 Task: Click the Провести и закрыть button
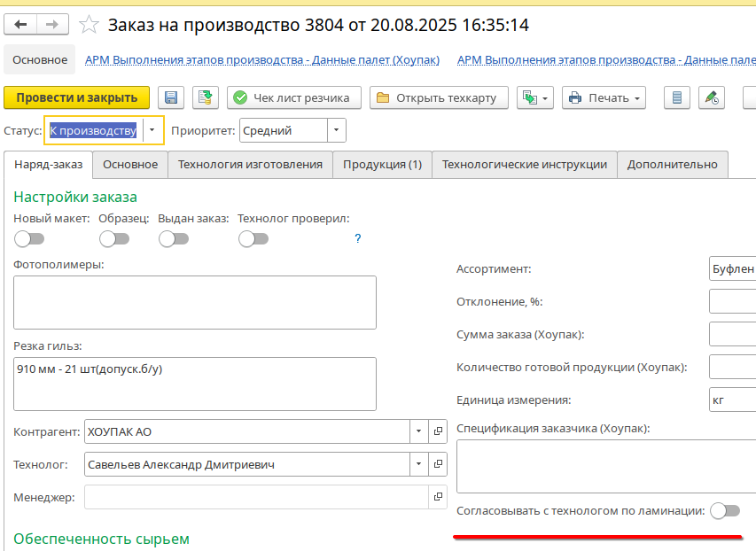click(x=77, y=97)
